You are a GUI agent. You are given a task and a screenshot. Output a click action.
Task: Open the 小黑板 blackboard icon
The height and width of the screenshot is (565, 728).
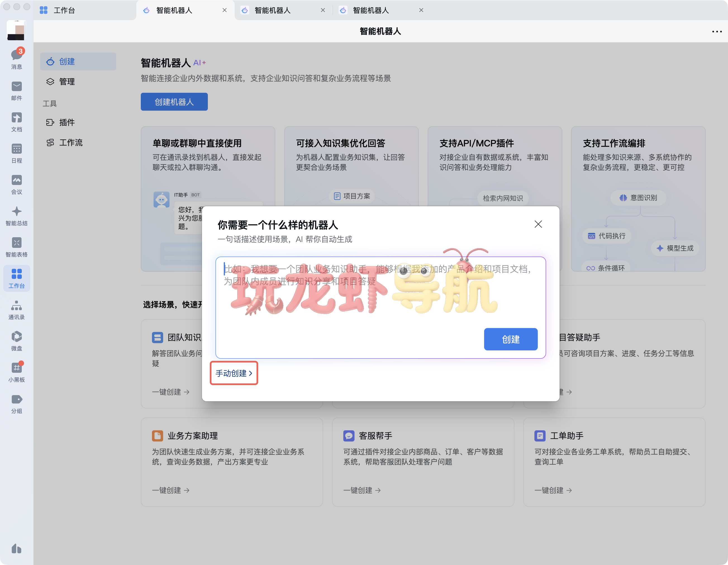pyautogui.click(x=16, y=372)
